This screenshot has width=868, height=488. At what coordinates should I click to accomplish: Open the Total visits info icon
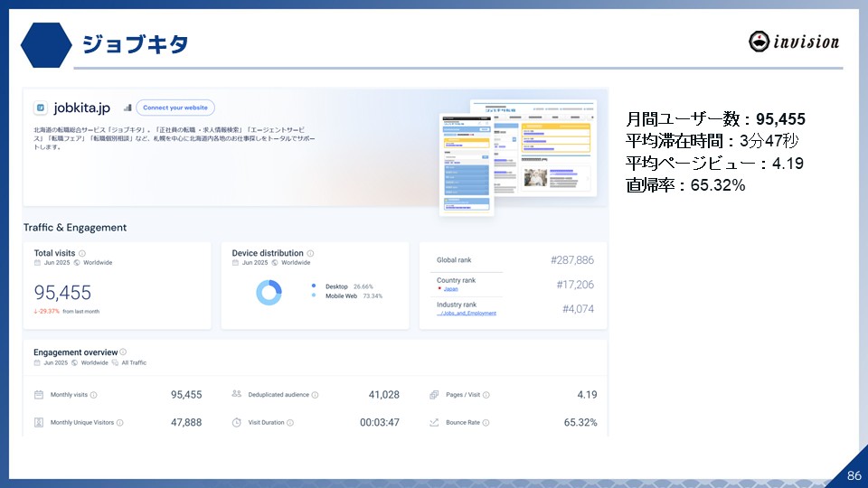[x=82, y=253]
